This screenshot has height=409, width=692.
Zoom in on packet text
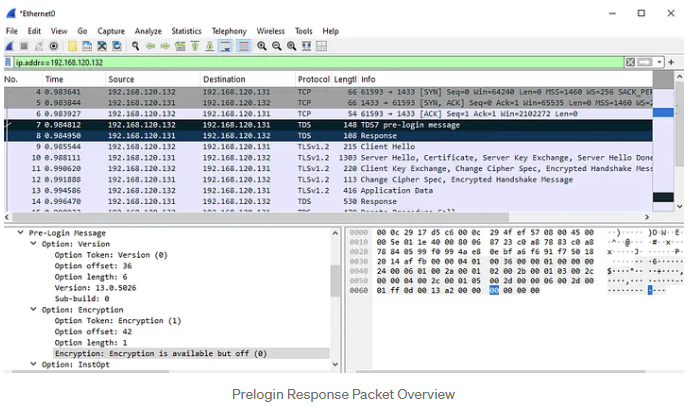coord(262,46)
